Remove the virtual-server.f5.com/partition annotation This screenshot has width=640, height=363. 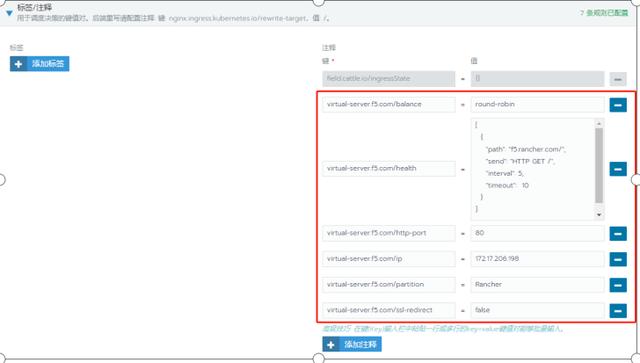point(618,285)
